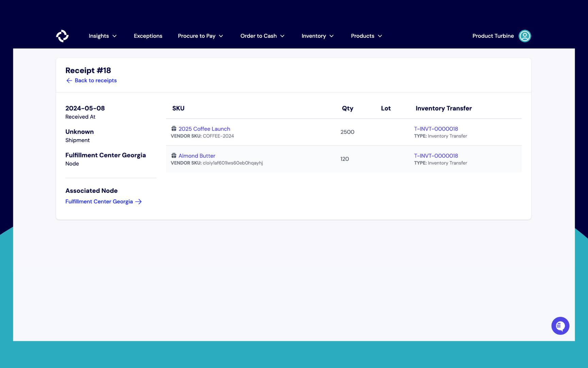The width and height of the screenshot is (588, 368).
Task: Open the Order to Cash dropdown
Action: (262, 36)
